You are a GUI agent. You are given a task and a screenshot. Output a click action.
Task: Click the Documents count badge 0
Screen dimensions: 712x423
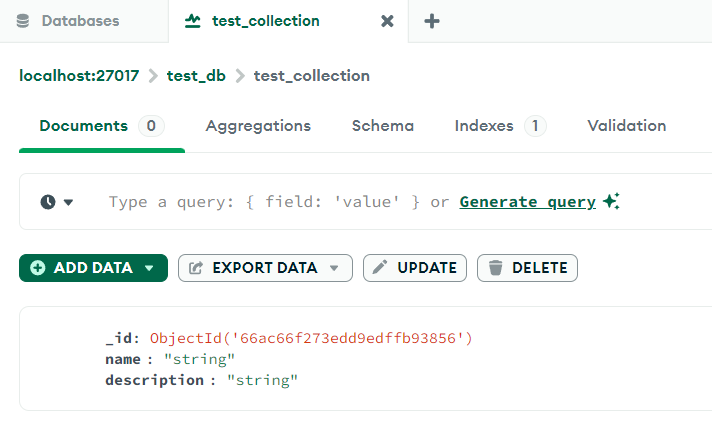coord(151,126)
